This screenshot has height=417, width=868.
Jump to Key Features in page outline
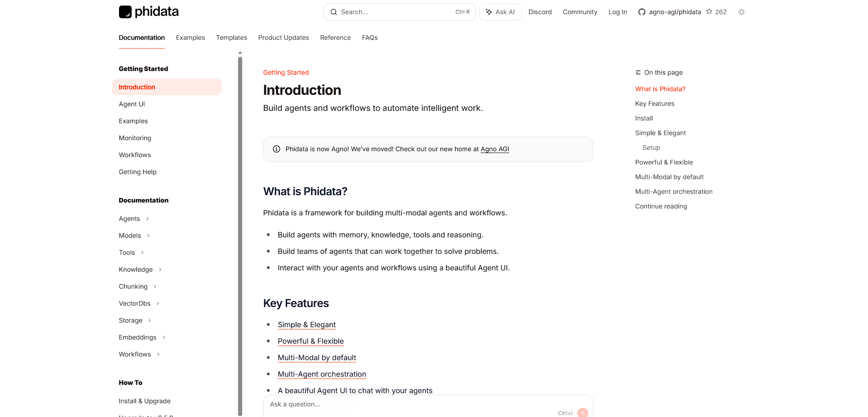coord(655,104)
